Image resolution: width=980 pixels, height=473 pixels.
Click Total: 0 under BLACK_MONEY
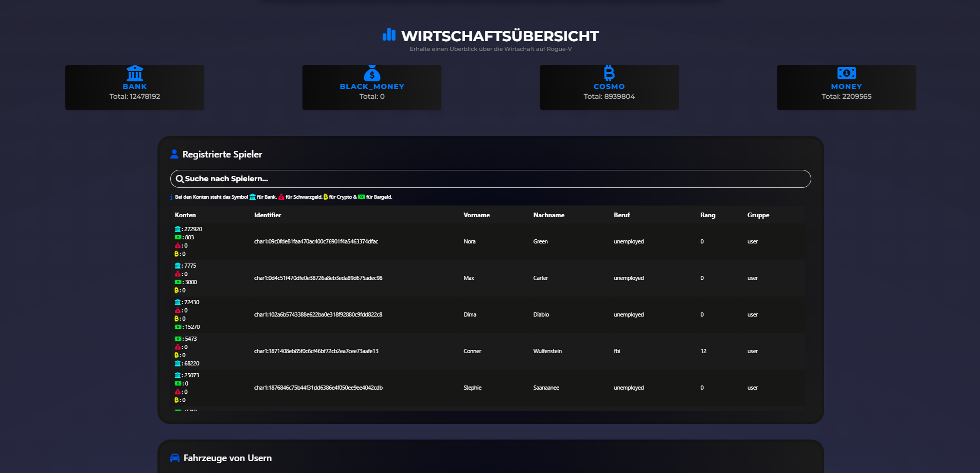pos(372,96)
